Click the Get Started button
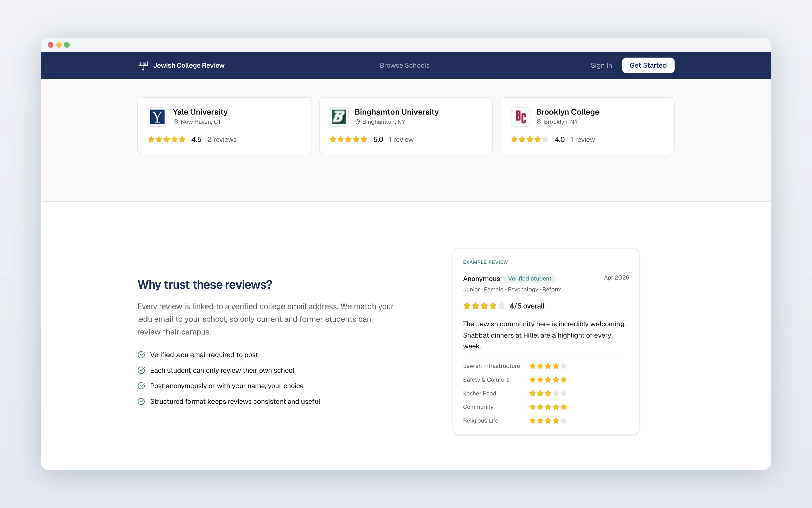 [648, 65]
